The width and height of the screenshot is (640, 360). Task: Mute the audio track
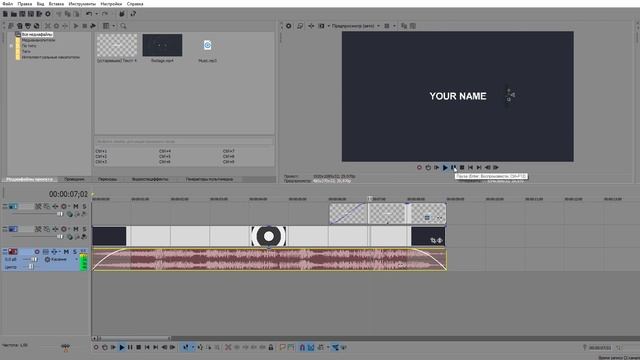point(66,252)
